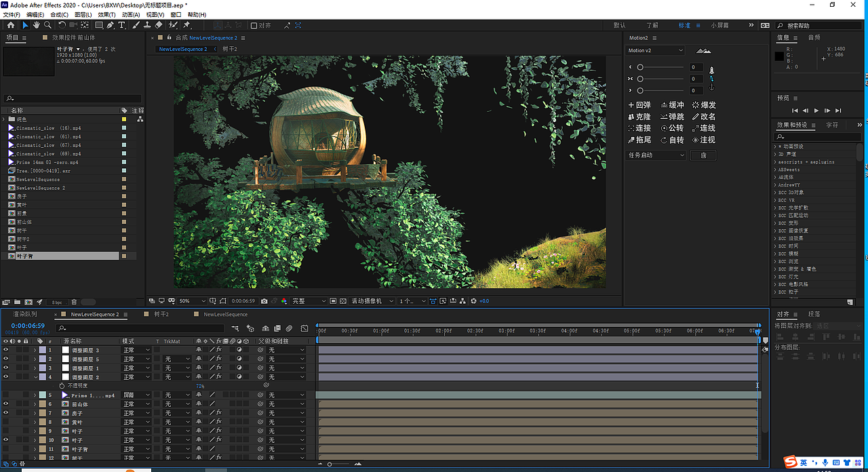This screenshot has width=868, height=472.
Task: Click the Home icon in the toolbar
Action: pos(11,25)
